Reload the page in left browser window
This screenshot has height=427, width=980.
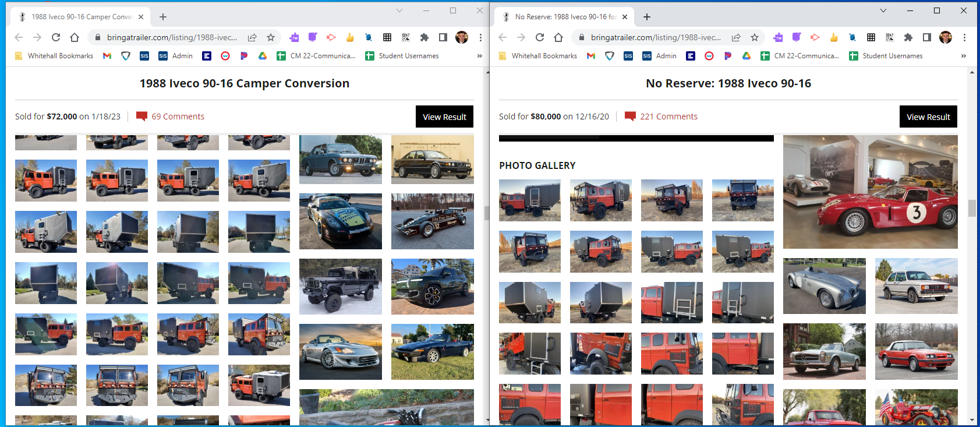56,37
